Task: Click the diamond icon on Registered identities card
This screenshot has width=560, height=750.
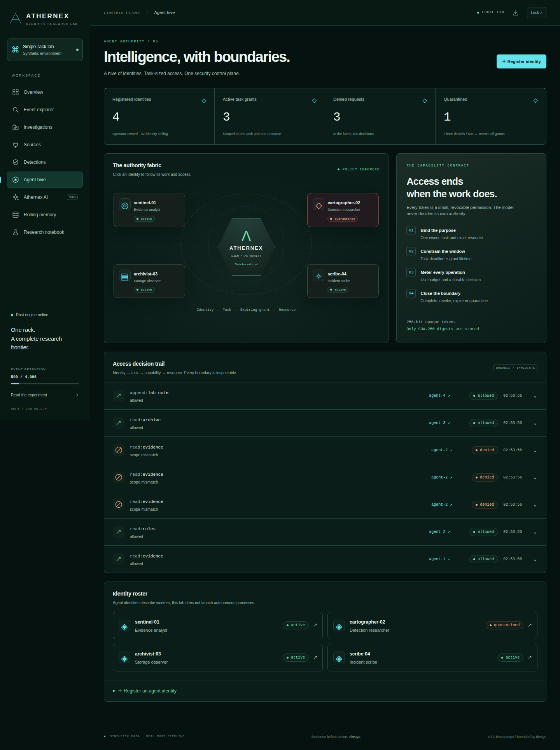Action: [204, 101]
